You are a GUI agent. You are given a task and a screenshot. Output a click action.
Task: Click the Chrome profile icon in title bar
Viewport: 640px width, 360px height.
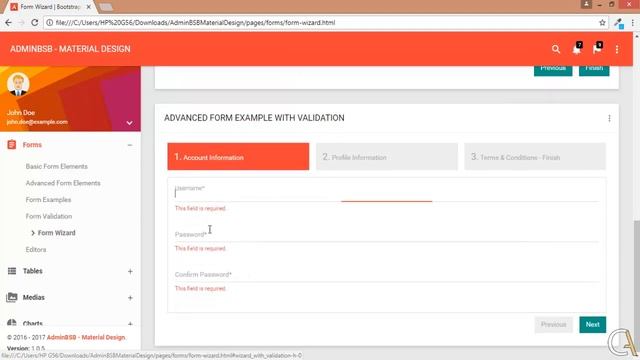click(x=586, y=4)
